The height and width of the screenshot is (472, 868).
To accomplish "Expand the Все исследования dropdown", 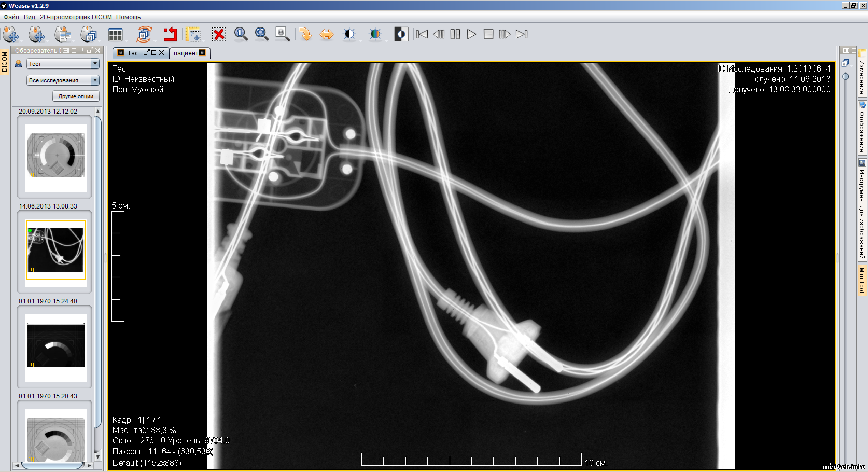I will point(63,80).
